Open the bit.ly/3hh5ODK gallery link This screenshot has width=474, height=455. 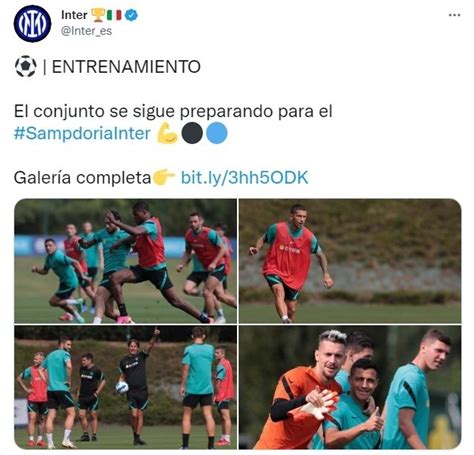tap(245, 178)
